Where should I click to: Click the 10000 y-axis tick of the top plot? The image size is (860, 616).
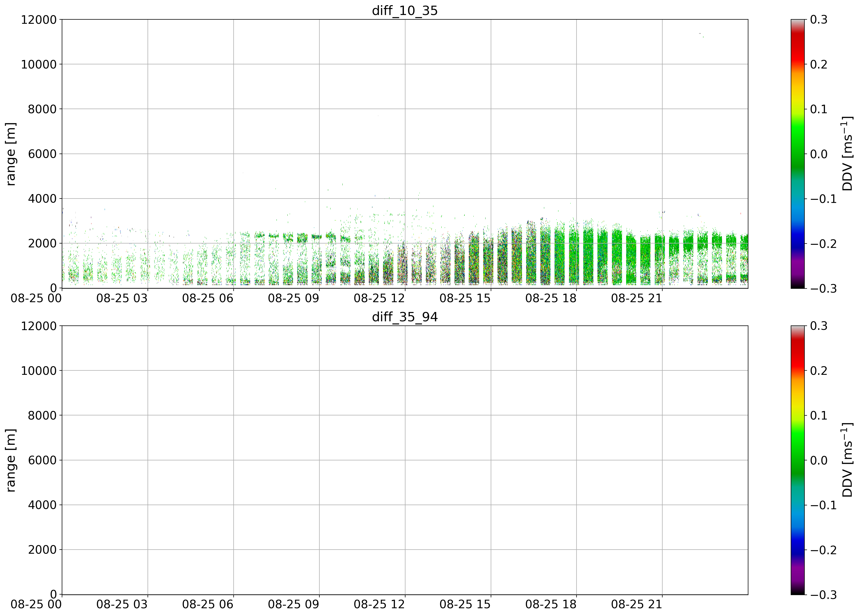(39, 64)
